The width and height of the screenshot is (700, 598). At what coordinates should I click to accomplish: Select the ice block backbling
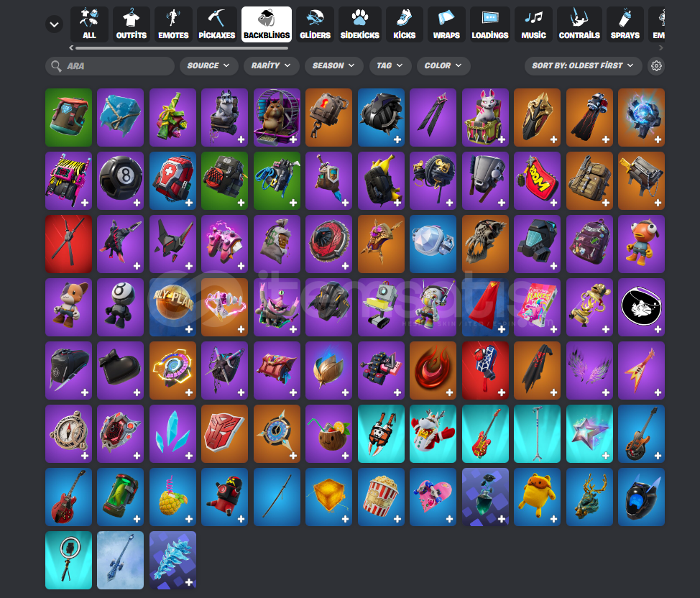click(121, 117)
